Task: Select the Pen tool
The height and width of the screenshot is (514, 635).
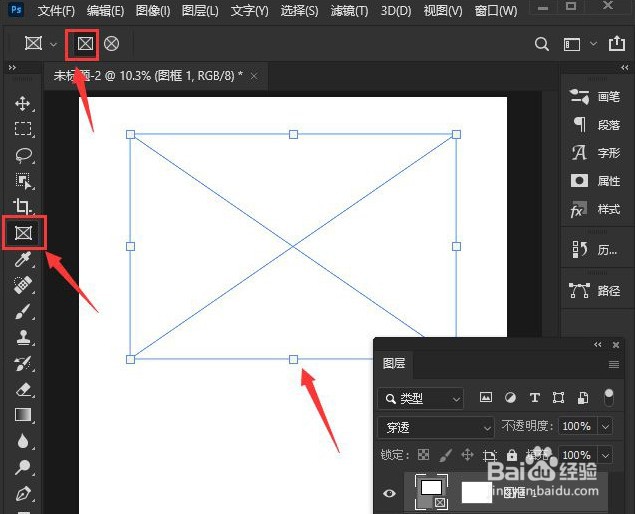Action: pyautogui.click(x=23, y=493)
